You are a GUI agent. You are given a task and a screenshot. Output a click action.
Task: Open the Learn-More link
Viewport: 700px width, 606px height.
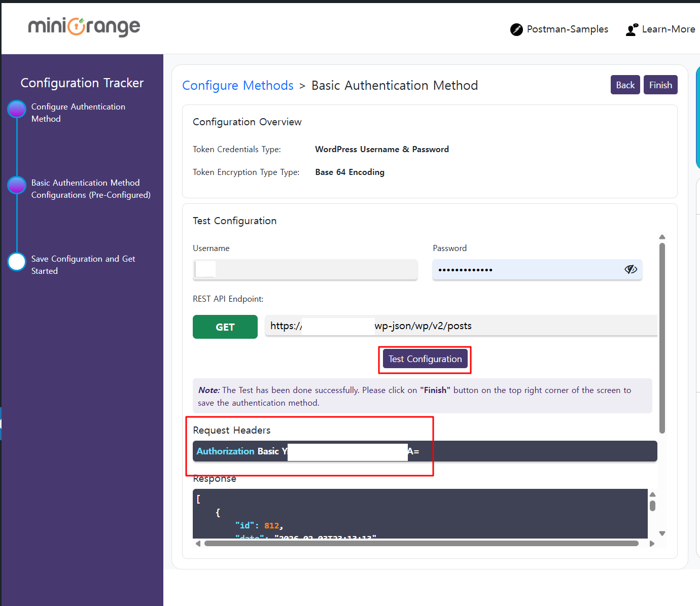(x=668, y=29)
